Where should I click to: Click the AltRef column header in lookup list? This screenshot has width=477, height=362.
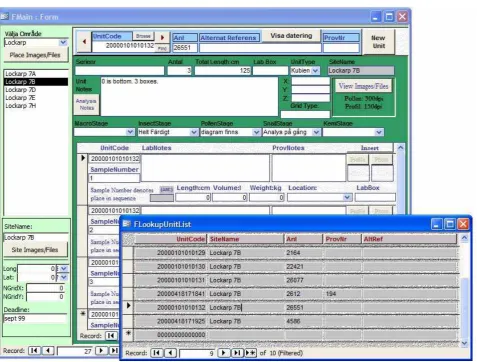pos(410,239)
